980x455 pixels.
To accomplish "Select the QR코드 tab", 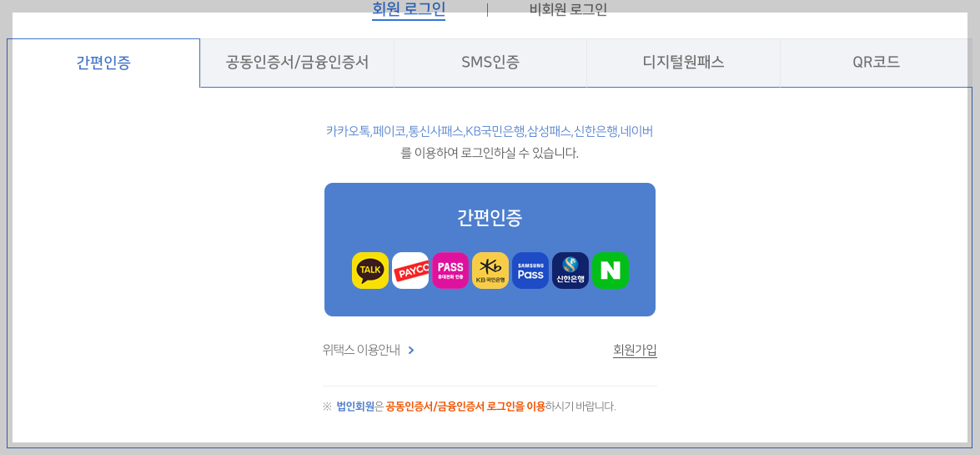I will [877, 63].
